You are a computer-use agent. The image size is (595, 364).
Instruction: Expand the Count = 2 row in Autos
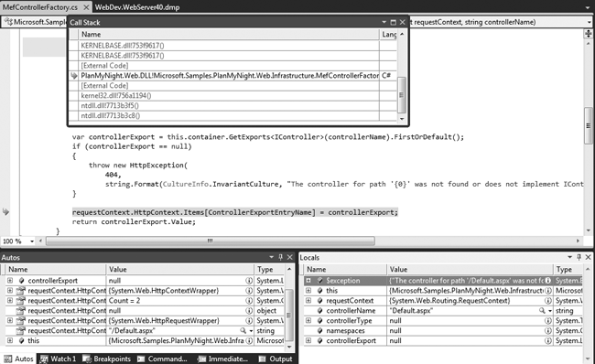coord(10,301)
